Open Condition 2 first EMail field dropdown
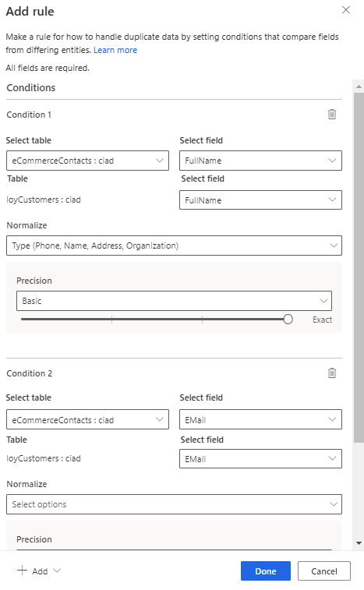 [x=260, y=419]
